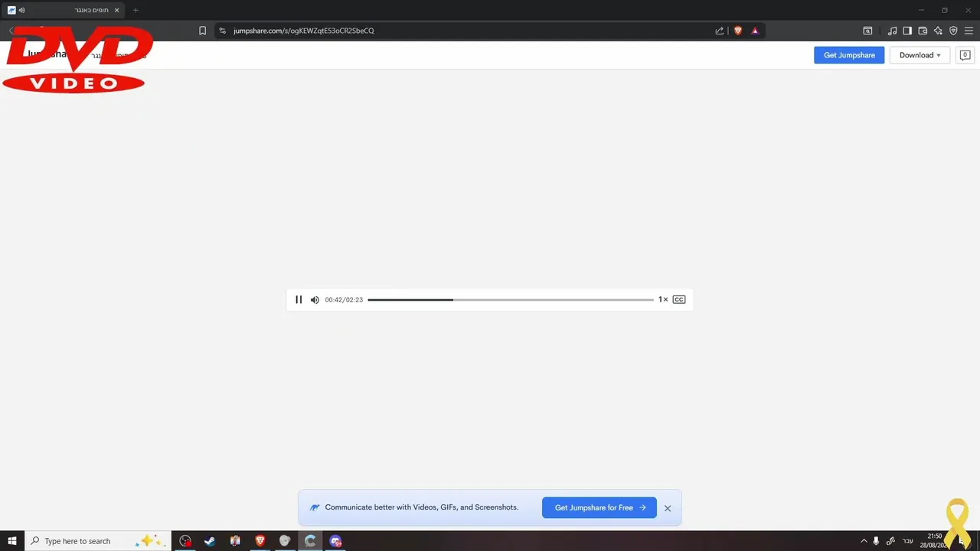980x551 pixels.
Task: Share this page icon
Action: [x=720, y=31]
